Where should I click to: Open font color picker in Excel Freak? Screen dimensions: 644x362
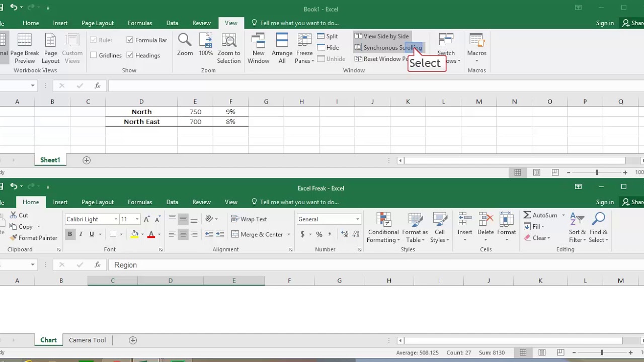(x=159, y=234)
